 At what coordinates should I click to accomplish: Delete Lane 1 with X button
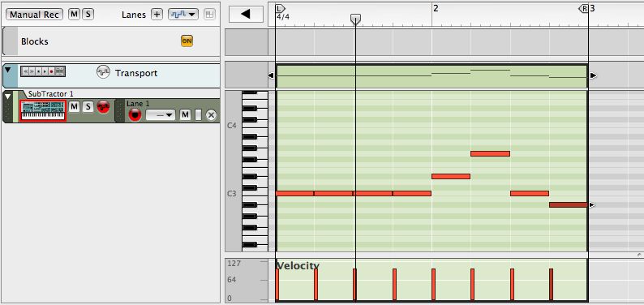tap(211, 115)
